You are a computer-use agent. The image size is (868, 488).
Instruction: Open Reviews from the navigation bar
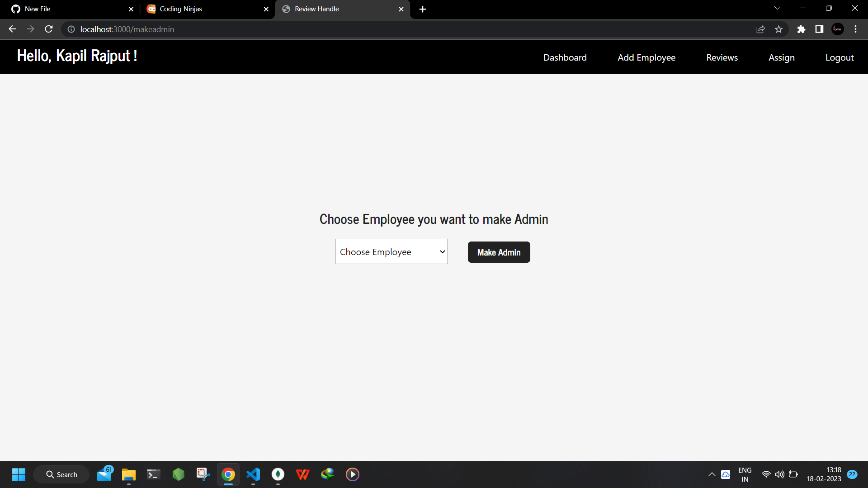[x=722, y=57]
